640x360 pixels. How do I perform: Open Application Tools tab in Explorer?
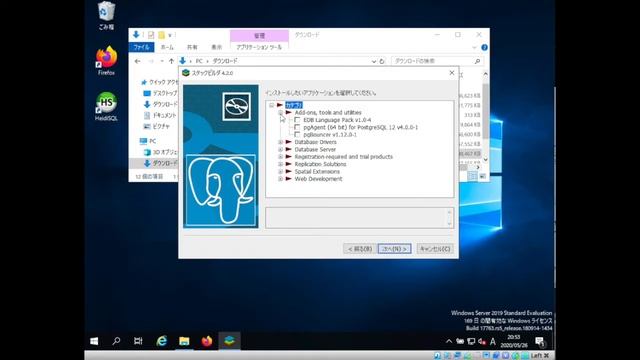[259, 47]
